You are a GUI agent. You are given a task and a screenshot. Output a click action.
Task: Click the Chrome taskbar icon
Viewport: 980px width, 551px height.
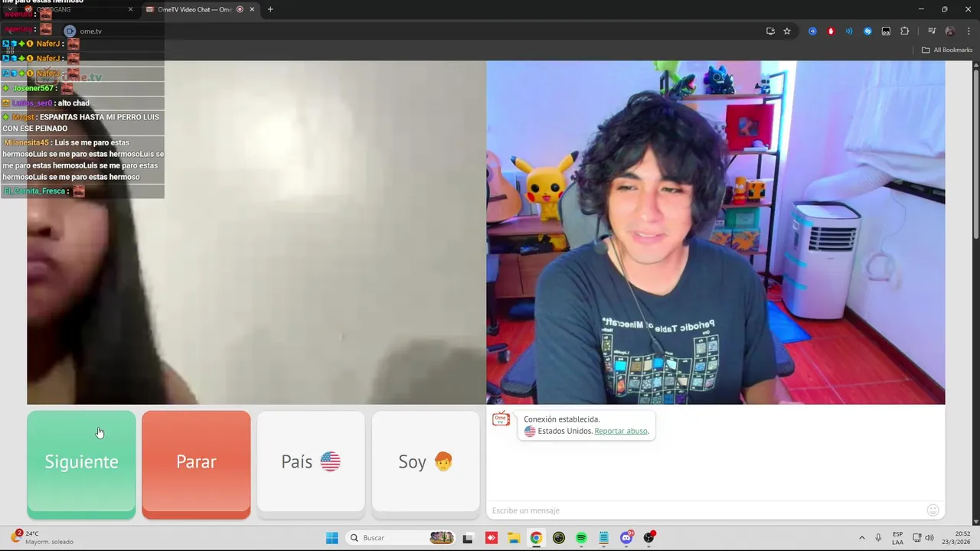coord(536,538)
